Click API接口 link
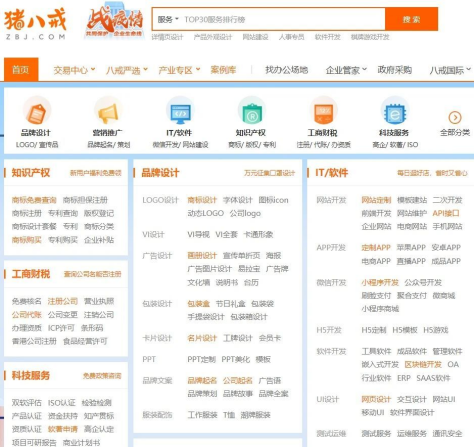Image resolution: width=475 pixels, height=447 pixels. click(446, 213)
